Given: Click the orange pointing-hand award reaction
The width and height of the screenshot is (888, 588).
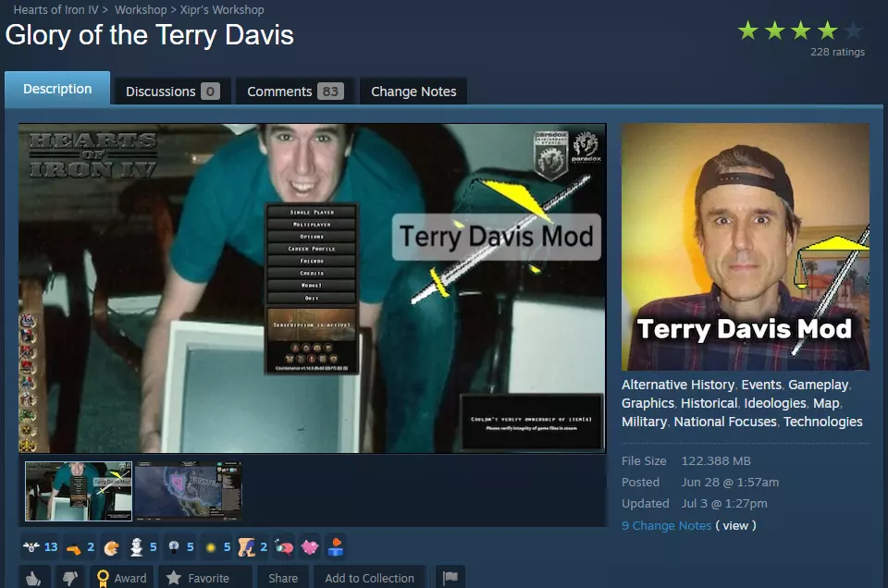Looking at the screenshot, I should tap(80, 546).
